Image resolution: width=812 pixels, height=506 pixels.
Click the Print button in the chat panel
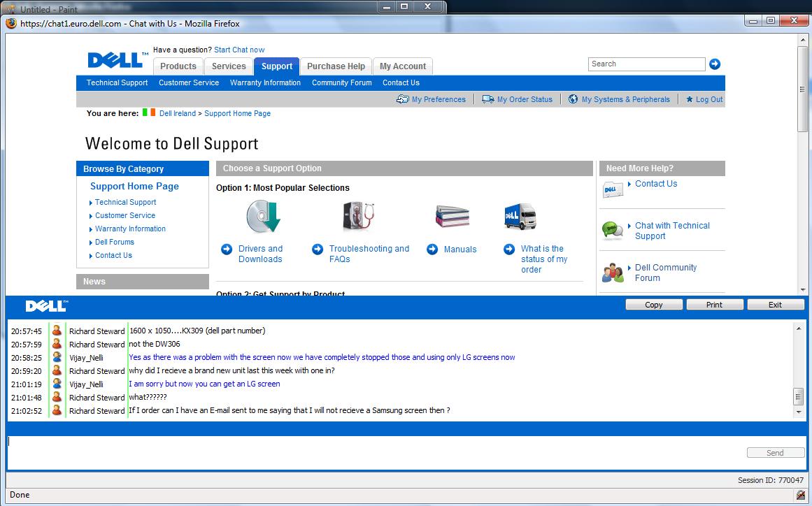(714, 305)
